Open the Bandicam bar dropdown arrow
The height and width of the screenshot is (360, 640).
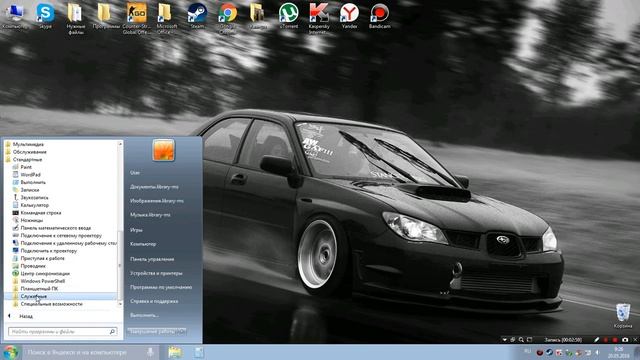tap(504, 340)
